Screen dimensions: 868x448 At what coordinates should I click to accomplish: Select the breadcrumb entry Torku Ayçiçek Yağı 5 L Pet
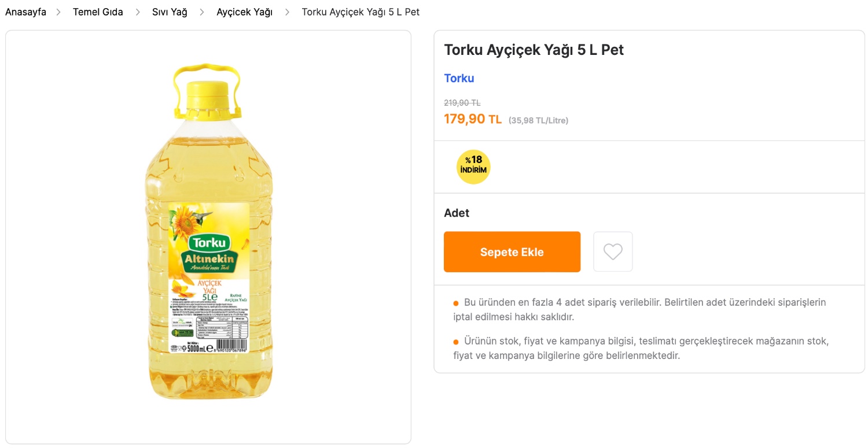tap(361, 12)
